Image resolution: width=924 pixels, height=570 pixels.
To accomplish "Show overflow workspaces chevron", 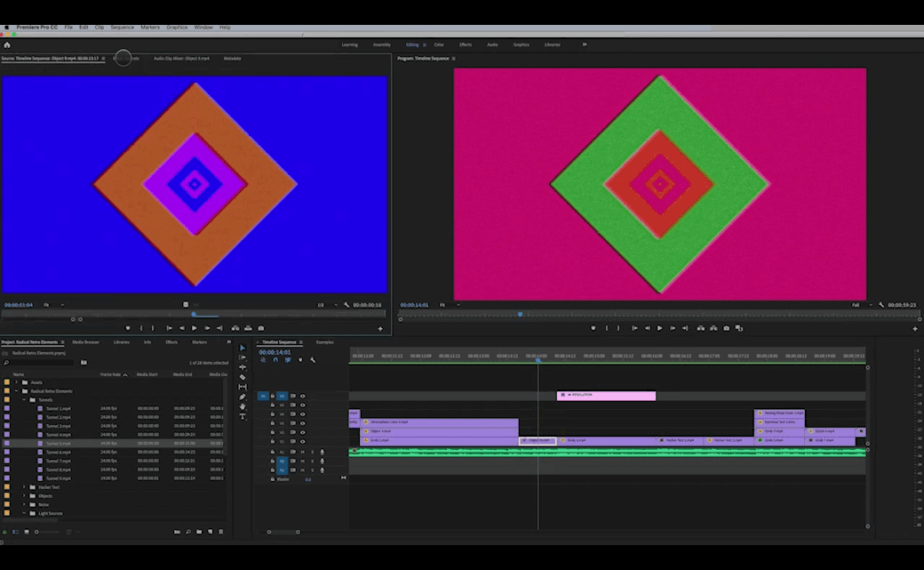I will pyautogui.click(x=585, y=44).
